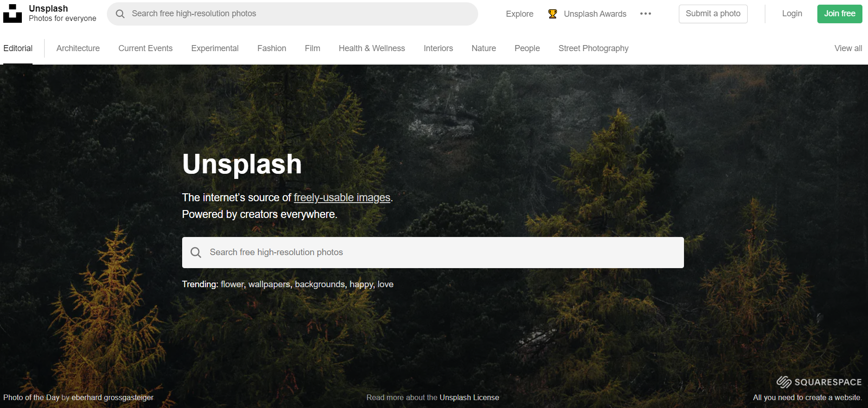The height and width of the screenshot is (408, 868).
Task: Click trending term flower
Action: 232,284
